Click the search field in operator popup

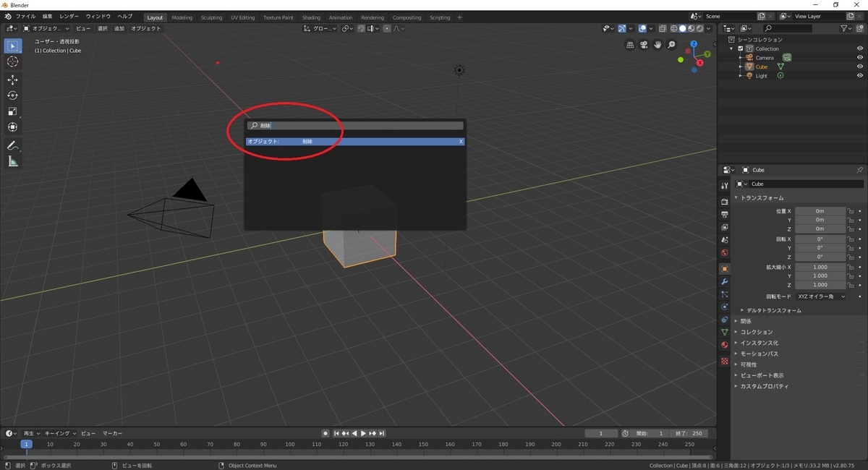coord(354,125)
